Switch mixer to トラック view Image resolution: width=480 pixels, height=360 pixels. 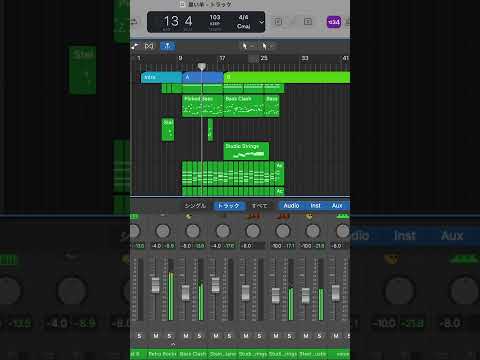pos(229,206)
